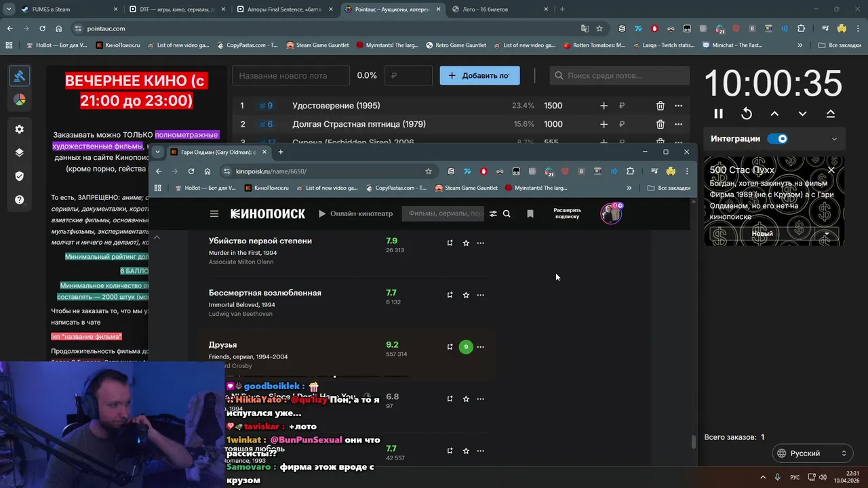Switch РУС keyboard layout in taskbar
868x488 pixels.
795,476
